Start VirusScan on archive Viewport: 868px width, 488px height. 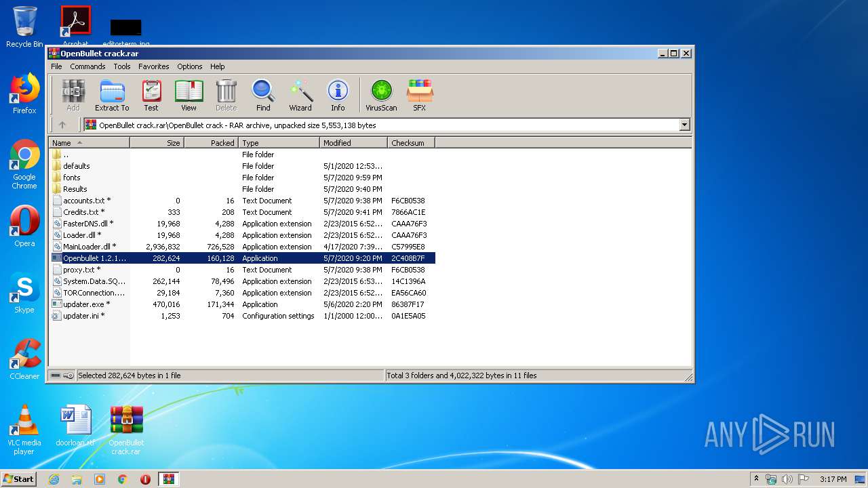[x=381, y=95]
